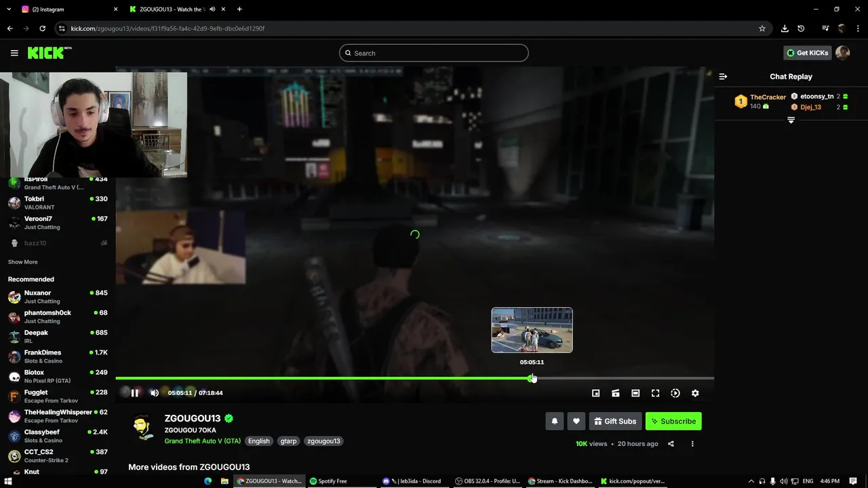868x488 pixels.
Task: Toggle notifications bell for ZGOUGOU13
Action: 555,421
